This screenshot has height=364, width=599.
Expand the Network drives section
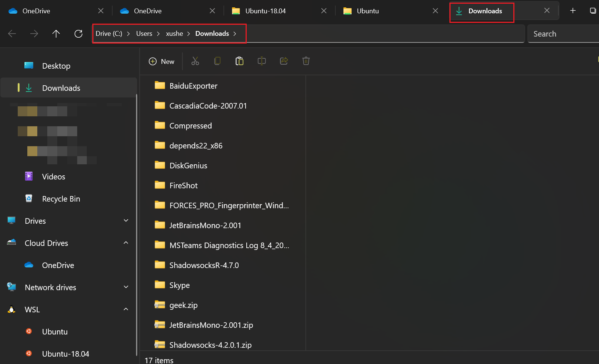126,287
